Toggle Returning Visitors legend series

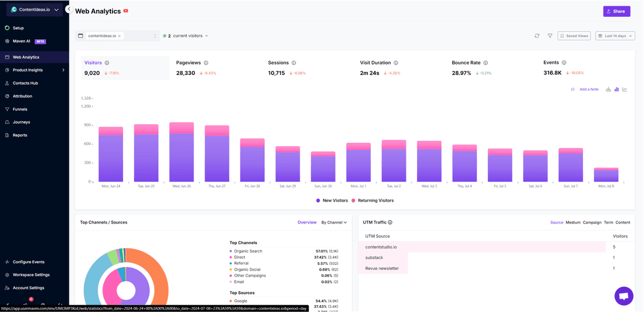click(372, 201)
